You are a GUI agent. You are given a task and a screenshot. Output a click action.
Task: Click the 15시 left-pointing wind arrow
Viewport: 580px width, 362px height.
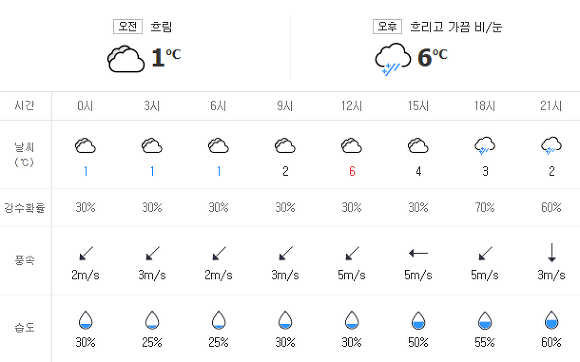[x=418, y=253]
